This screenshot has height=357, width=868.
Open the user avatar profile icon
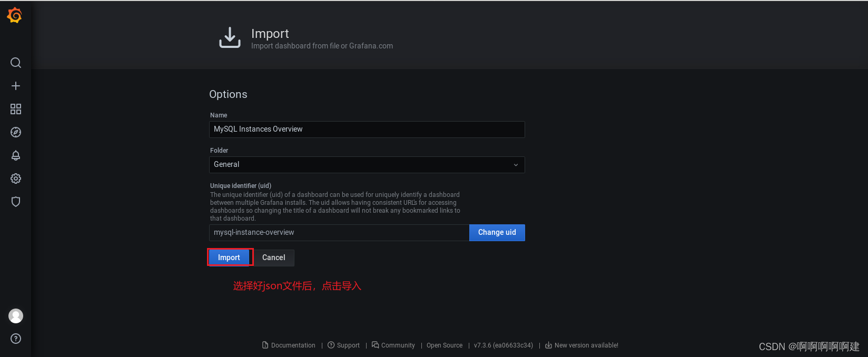tap(16, 316)
